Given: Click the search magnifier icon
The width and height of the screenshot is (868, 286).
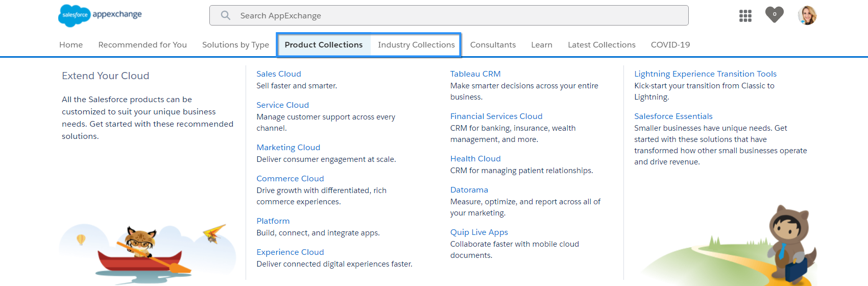Looking at the screenshot, I should point(225,15).
